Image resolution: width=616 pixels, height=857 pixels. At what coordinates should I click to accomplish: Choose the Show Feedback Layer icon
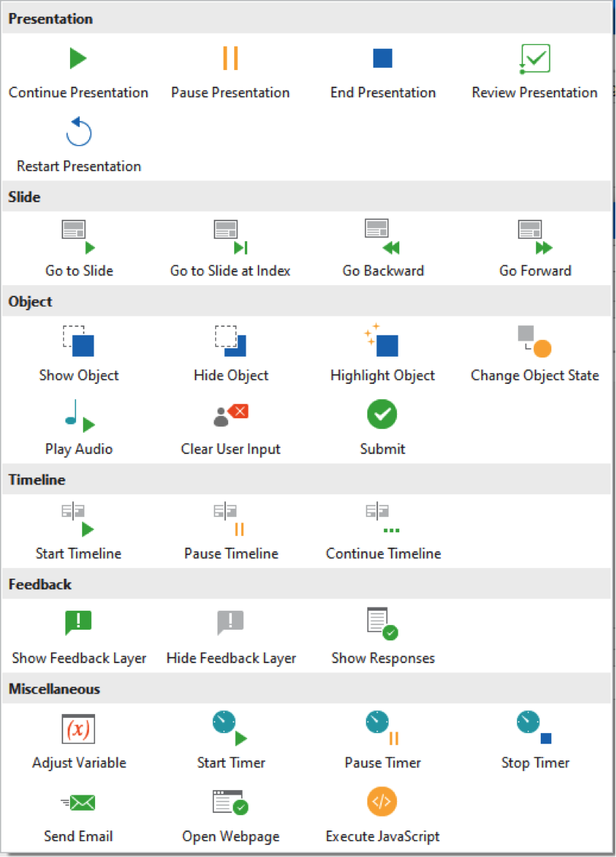click(78, 624)
